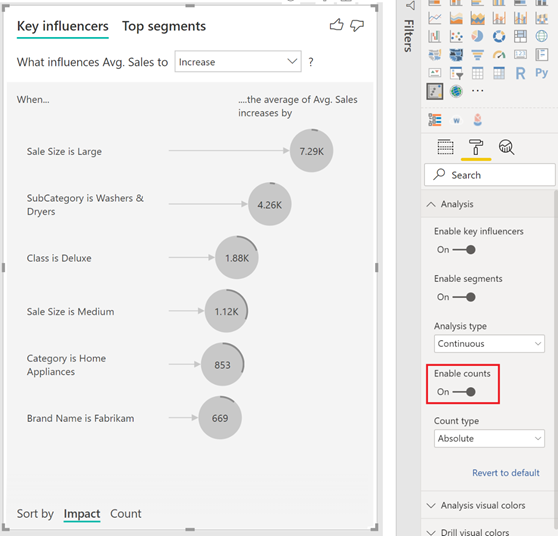
Task: Choose the funnel chart visual icon
Action: [477, 54]
